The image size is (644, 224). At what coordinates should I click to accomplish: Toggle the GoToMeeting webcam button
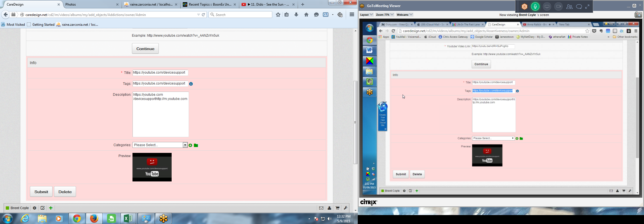pos(558,6)
